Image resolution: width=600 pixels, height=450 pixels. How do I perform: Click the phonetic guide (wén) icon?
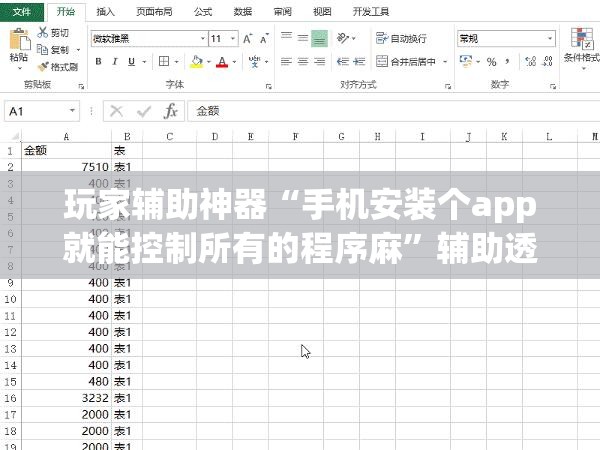coord(254,61)
